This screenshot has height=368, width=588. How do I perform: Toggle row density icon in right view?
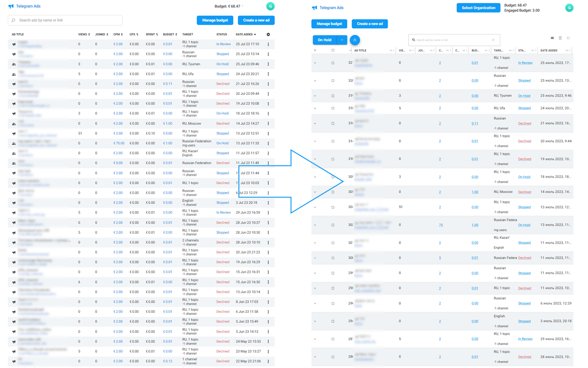[x=560, y=38]
